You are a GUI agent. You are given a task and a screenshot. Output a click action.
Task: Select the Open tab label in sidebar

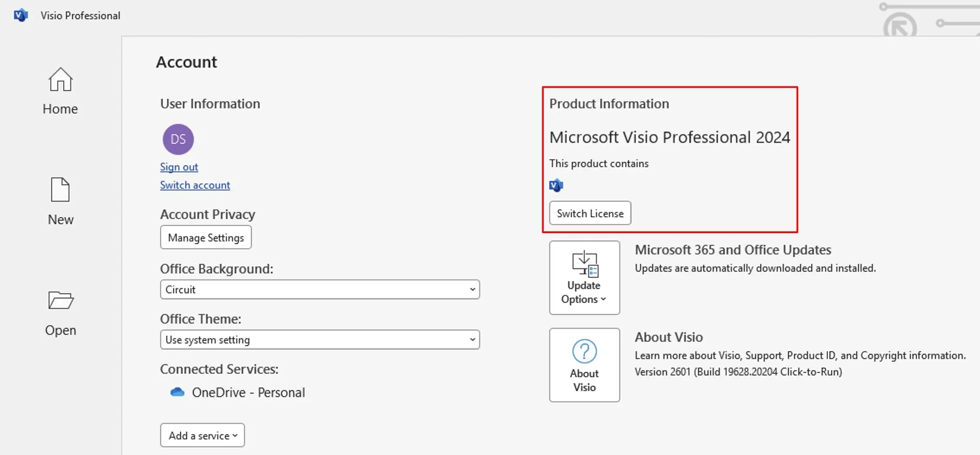click(61, 330)
